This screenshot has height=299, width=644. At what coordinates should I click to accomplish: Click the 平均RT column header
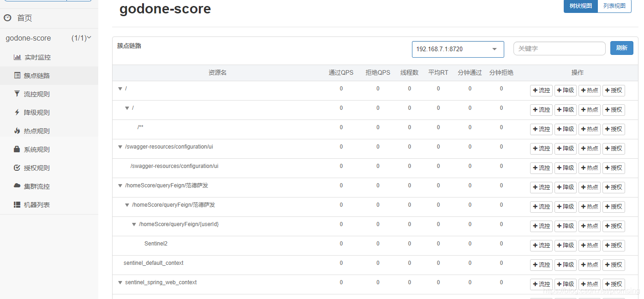click(x=438, y=73)
